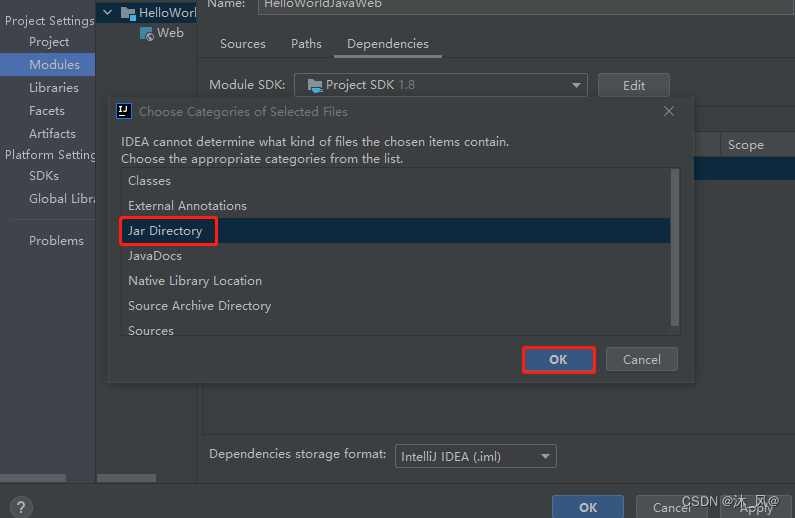Screen dimensions: 795x518
Task: Click the Web facet icon in module tree
Action: click(x=147, y=34)
